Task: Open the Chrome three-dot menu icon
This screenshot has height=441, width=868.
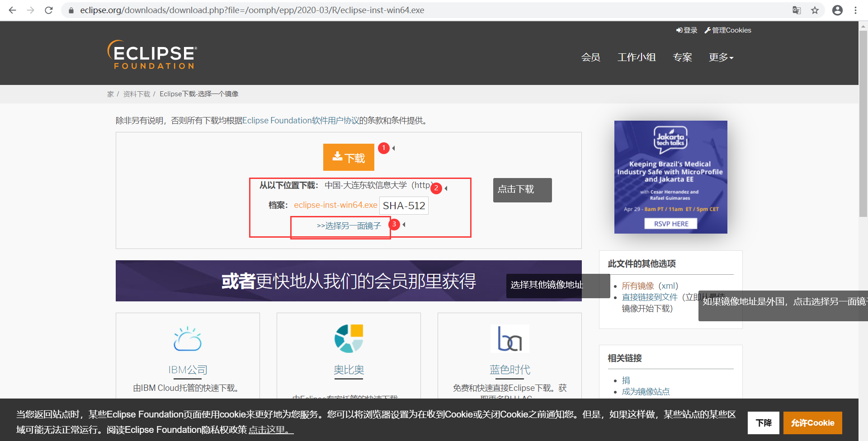Action: 855,10
